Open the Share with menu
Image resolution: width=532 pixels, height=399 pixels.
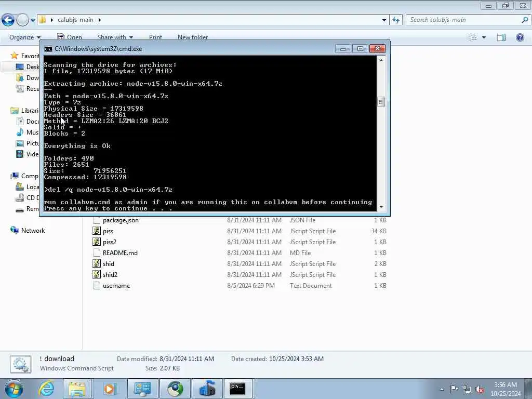[115, 37]
